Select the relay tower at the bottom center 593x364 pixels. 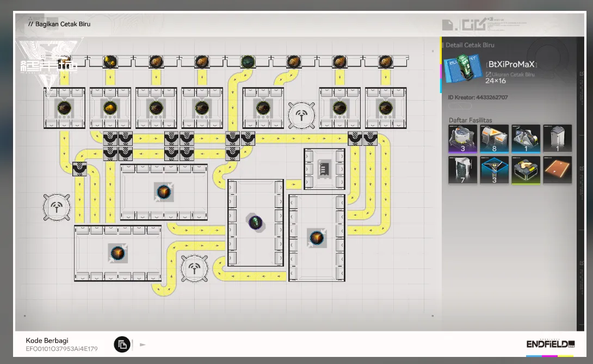tap(194, 268)
